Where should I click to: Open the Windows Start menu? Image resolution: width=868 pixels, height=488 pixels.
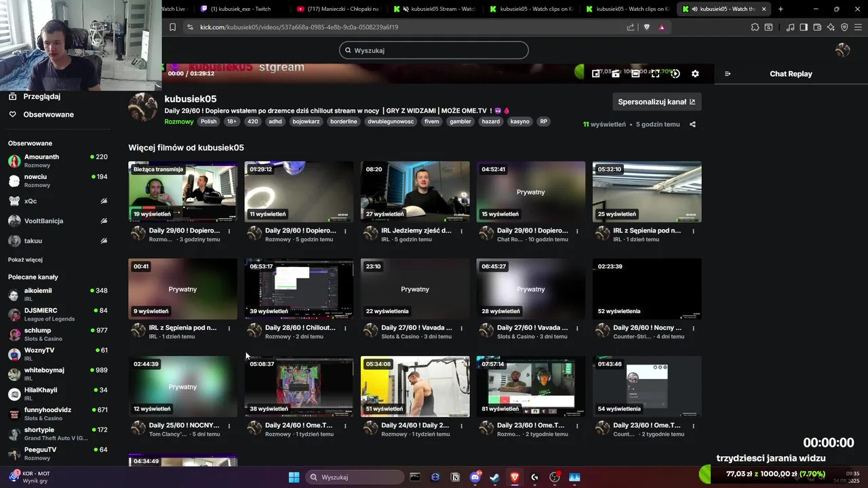[x=294, y=477]
